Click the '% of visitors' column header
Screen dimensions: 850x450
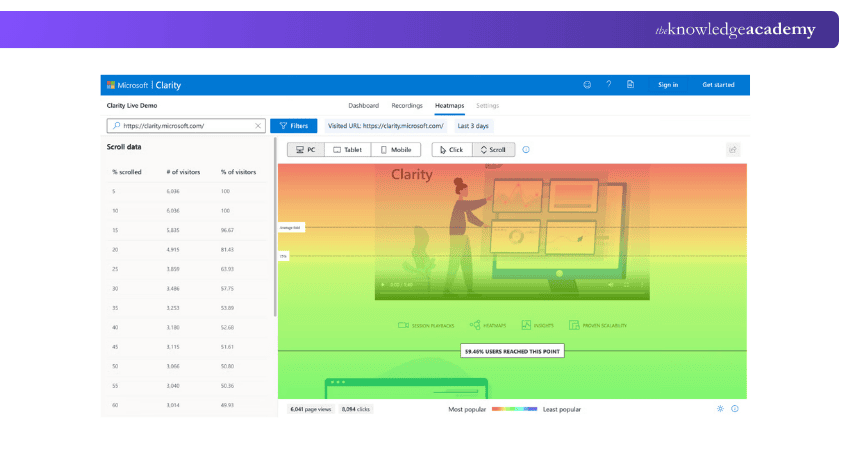[239, 172]
